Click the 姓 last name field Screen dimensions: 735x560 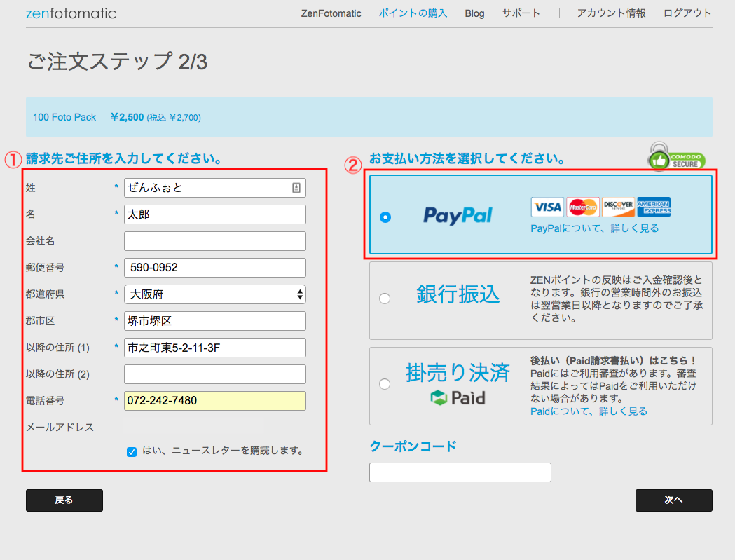[x=214, y=188]
